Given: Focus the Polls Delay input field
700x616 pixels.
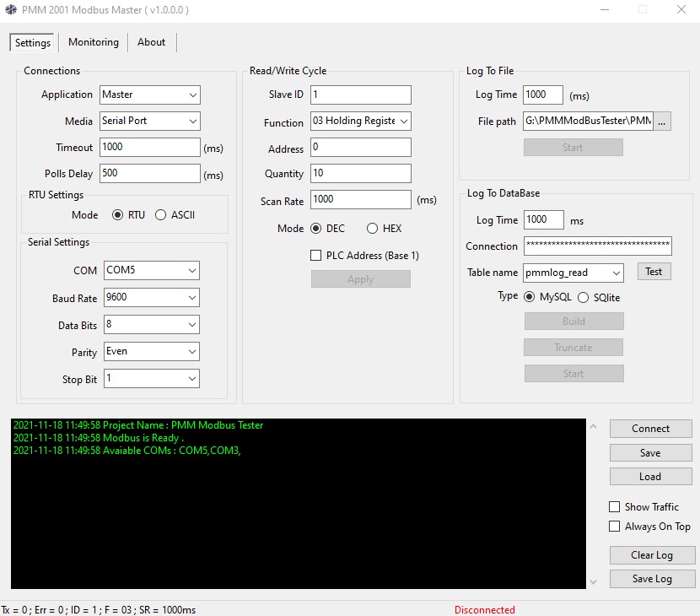Looking at the screenshot, I should click(150, 173).
